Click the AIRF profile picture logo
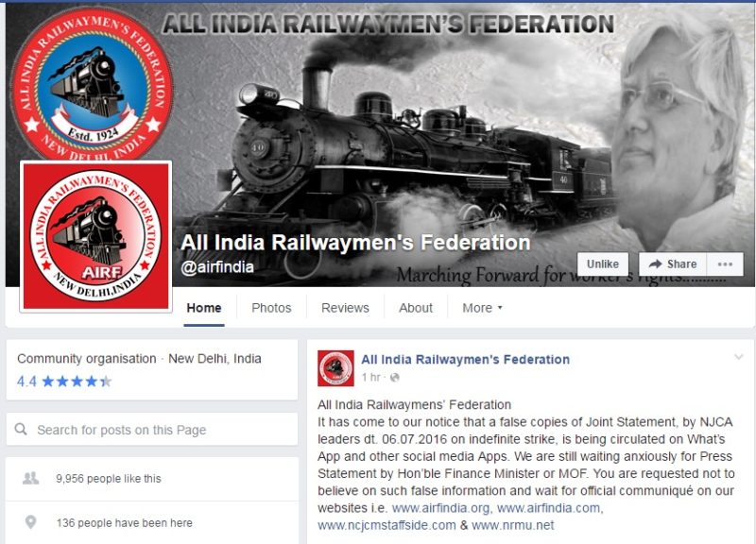 tap(96, 236)
